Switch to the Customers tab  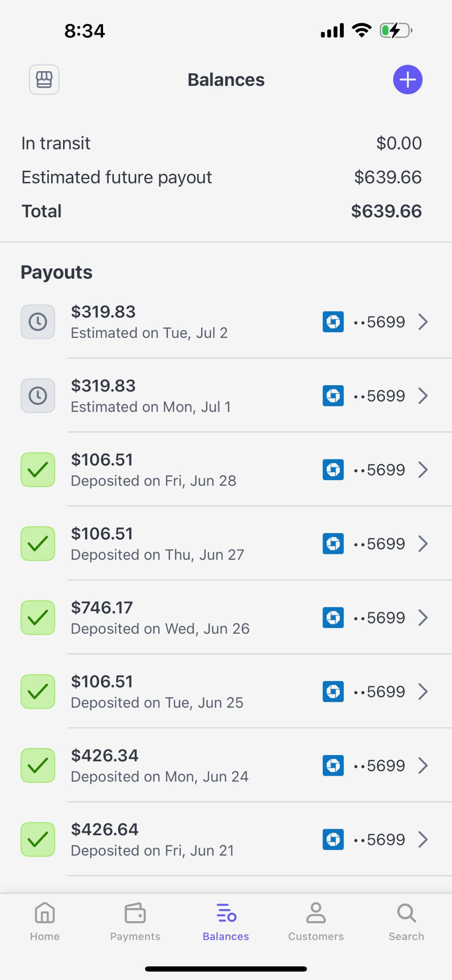click(316, 921)
